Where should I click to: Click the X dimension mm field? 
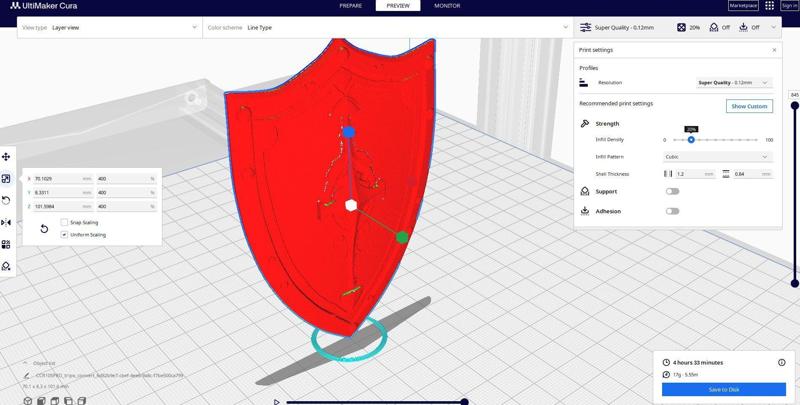(x=64, y=179)
